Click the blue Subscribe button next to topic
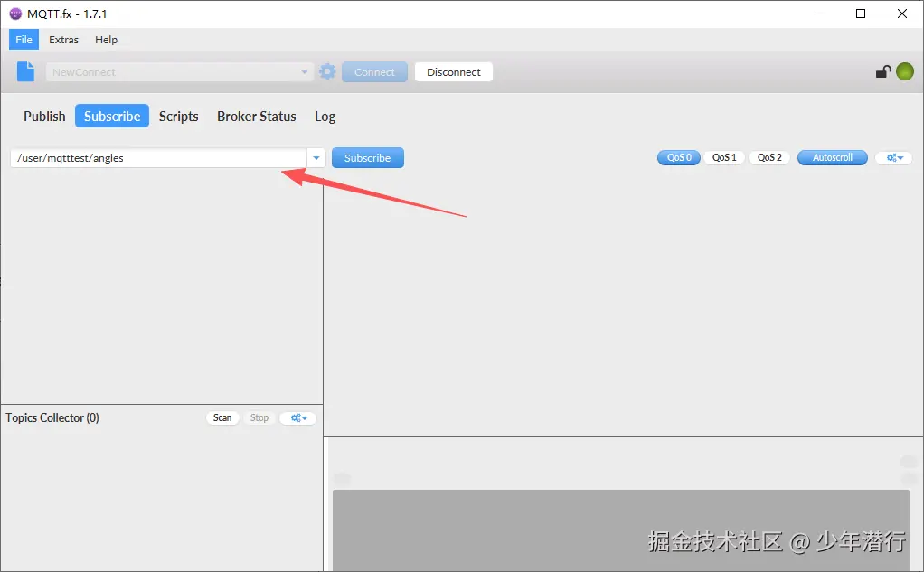The image size is (924, 572). (368, 158)
